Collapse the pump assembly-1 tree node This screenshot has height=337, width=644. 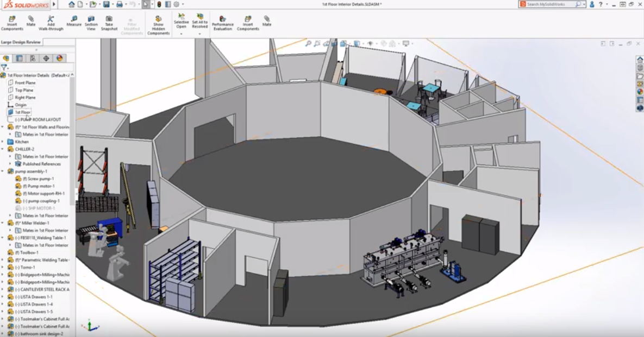(x=3, y=171)
